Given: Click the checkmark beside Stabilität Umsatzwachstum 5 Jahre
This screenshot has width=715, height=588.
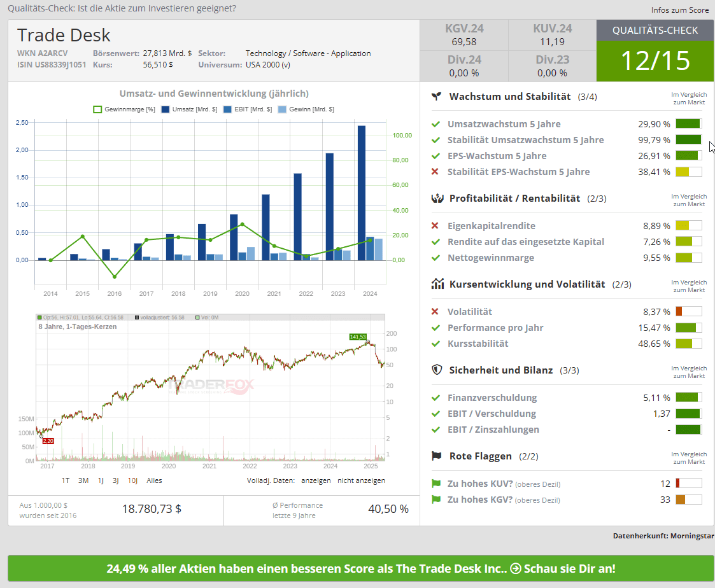Looking at the screenshot, I should point(435,140).
